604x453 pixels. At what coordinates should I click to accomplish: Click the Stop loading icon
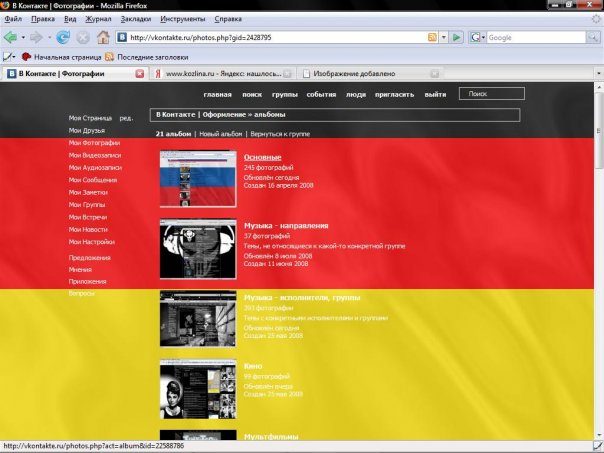[x=83, y=37]
